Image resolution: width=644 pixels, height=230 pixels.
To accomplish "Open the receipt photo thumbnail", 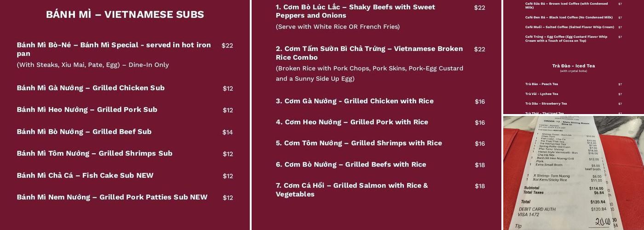I will click(x=574, y=173).
